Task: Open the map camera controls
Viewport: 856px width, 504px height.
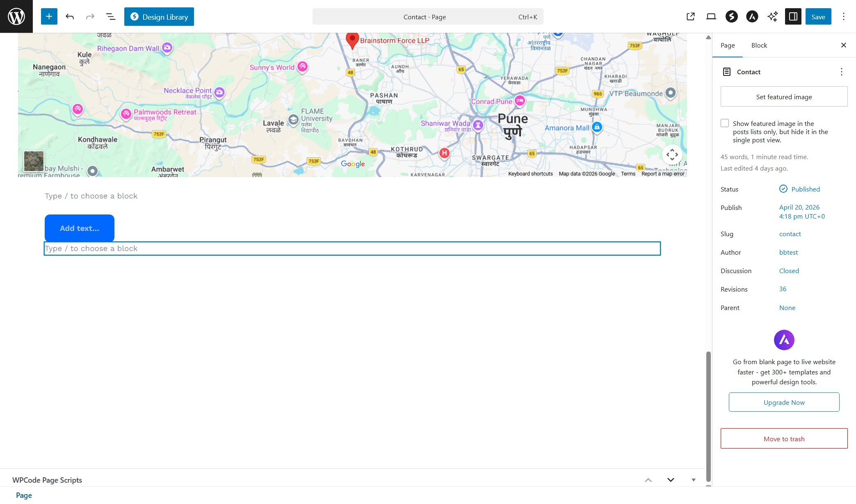Action: click(672, 155)
